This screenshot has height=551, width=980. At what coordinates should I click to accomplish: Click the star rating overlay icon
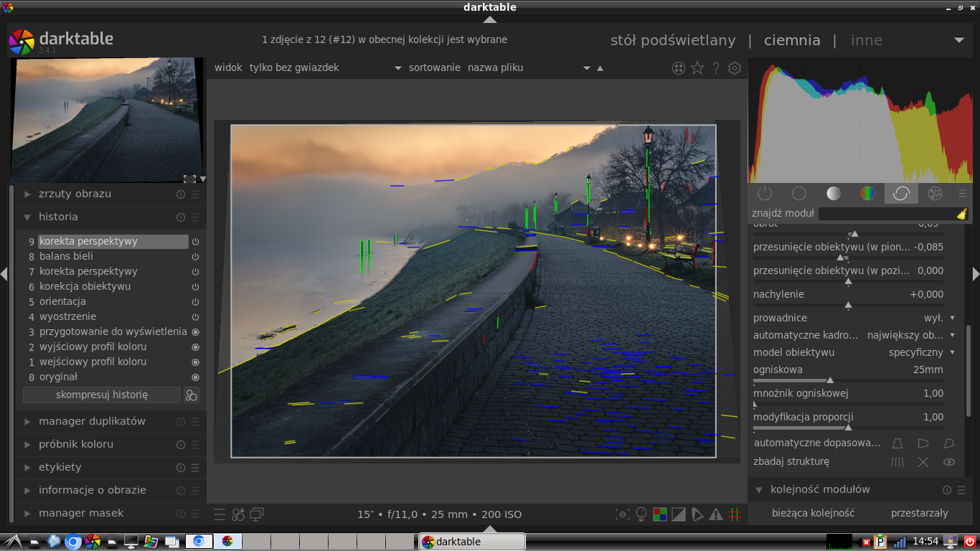(x=697, y=68)
